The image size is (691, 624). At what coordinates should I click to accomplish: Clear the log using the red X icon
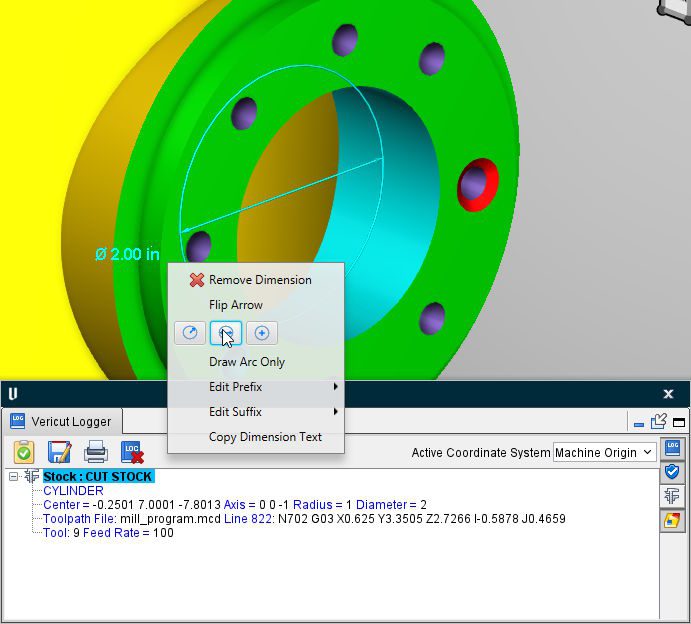pyautogui.click(x=132, y=452)
